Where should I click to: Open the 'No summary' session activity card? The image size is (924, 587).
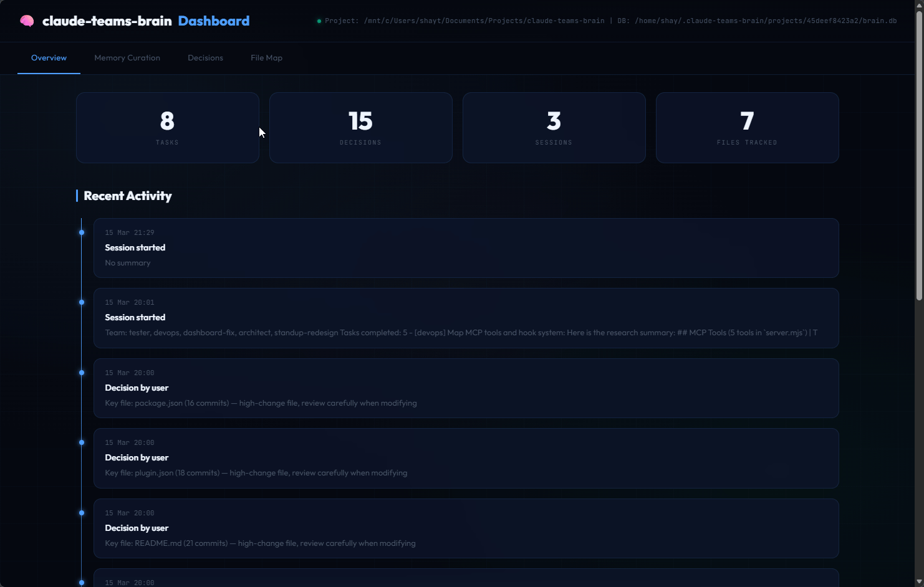[466, 248]
